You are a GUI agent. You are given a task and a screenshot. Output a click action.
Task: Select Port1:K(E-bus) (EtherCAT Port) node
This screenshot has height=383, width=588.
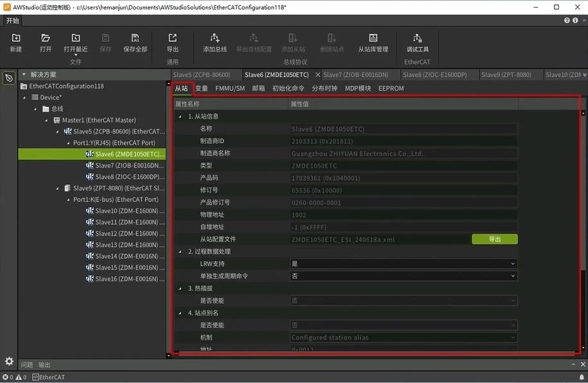tap(115, 200)
